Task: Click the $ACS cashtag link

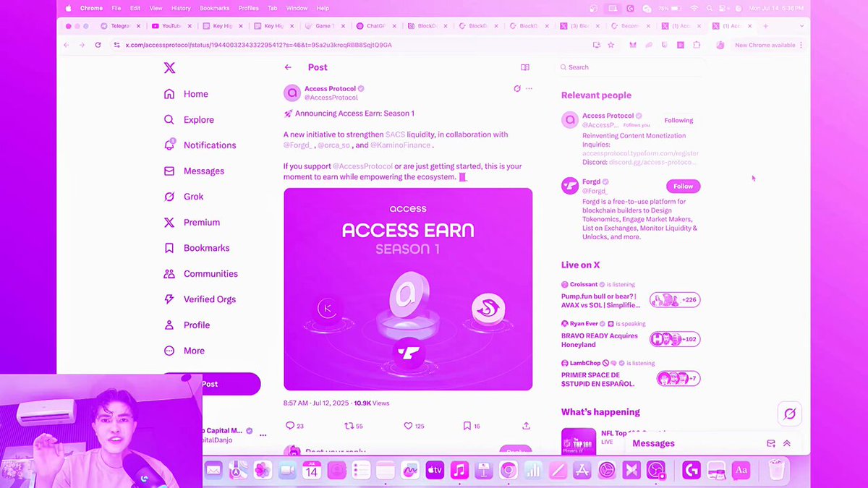Action: [395, 134]
